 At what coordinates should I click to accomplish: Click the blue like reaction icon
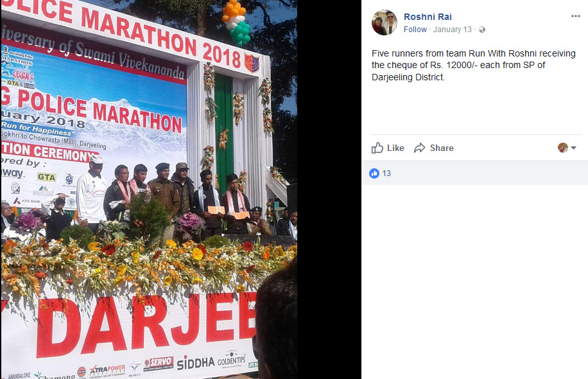[x=374, y=173]
